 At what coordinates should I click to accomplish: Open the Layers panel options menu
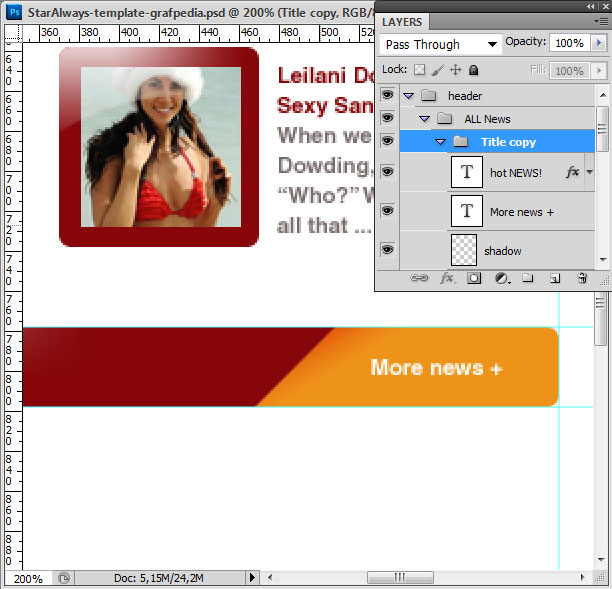(x=601, y=21)
